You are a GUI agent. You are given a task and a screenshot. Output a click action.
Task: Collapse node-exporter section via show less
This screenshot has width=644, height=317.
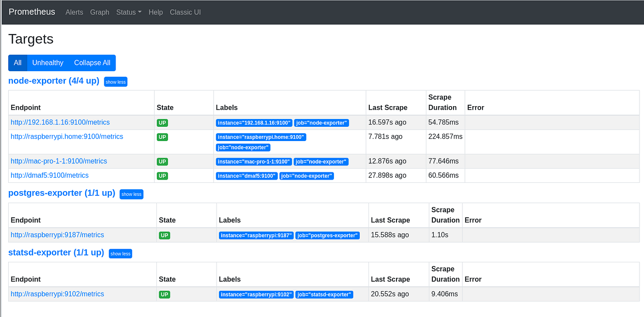pyautogui.click(x=115, y=81)
